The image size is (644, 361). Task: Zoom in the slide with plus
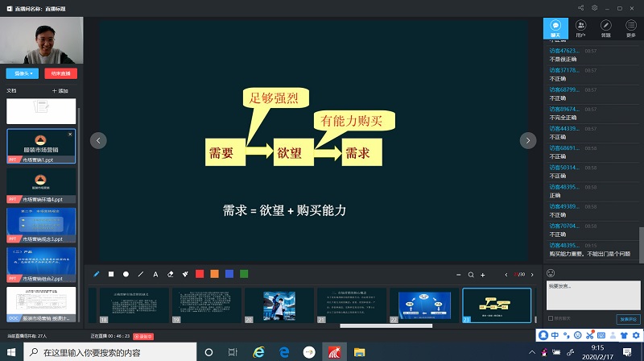coord(482,275)
